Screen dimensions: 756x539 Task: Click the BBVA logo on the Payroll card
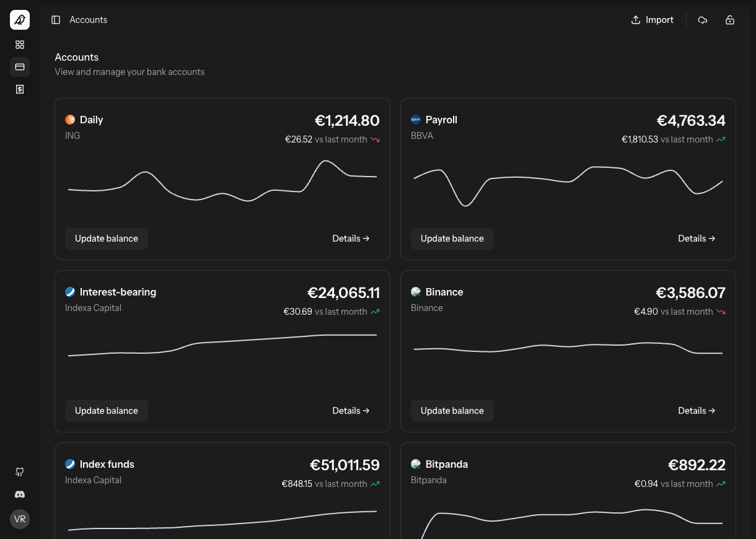416,120
